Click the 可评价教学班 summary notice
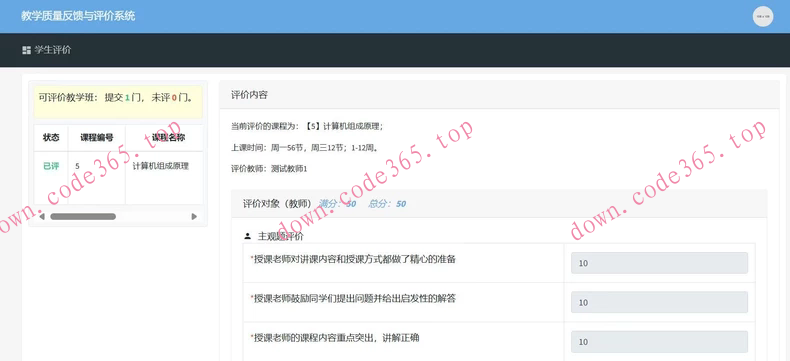 coord(118,102)
